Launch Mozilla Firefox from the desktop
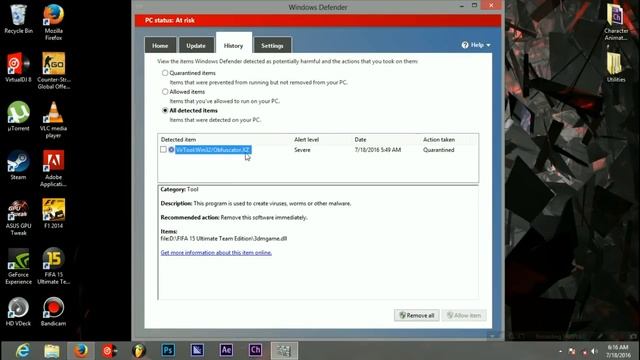Viewport: 640px width, 360px height. 53,22
